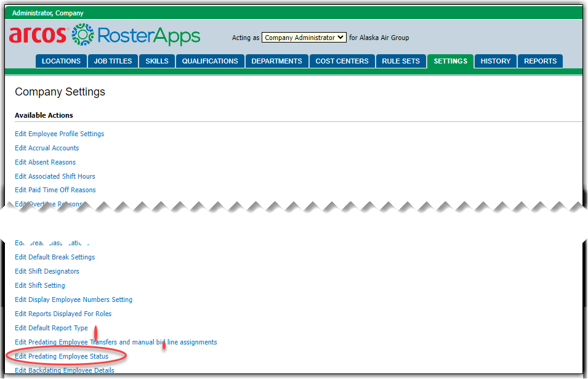Select the Settings tab
Screen dimensions: 588x379
tap(450, 61)
